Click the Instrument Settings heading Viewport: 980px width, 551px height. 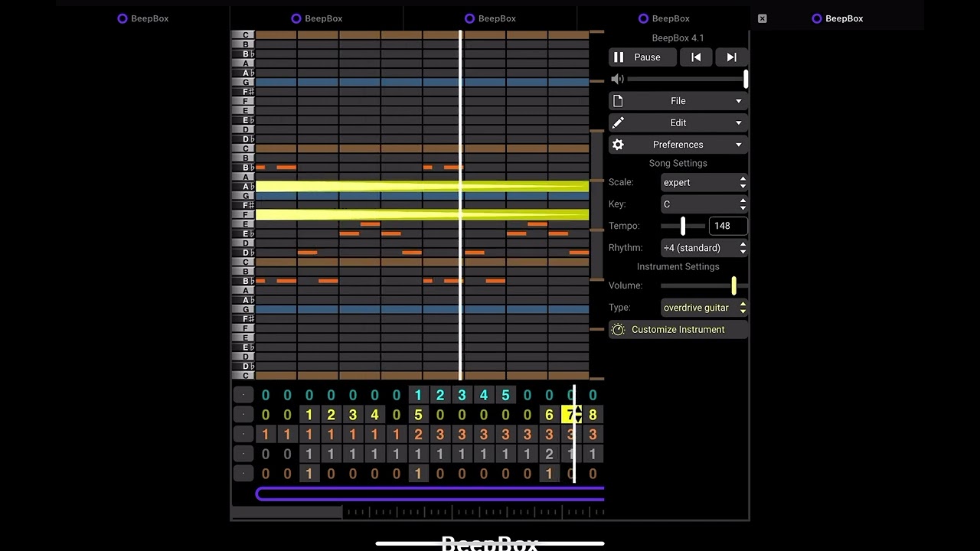tap(678, 266)
